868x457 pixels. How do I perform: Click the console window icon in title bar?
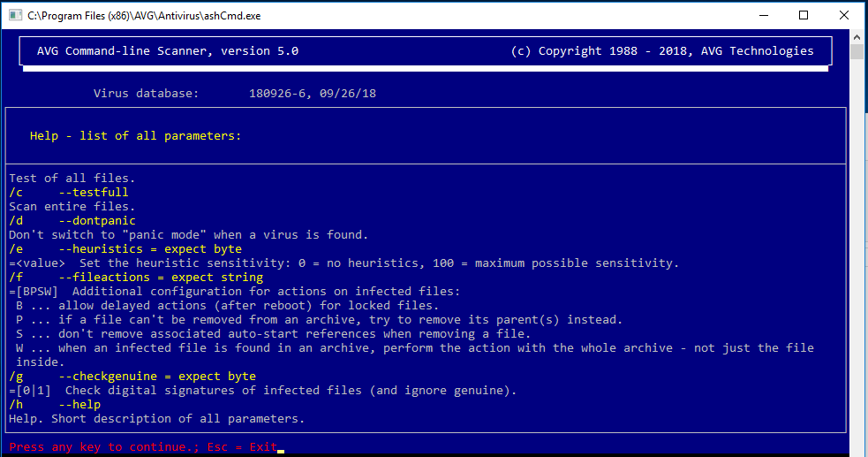(14, 15)
